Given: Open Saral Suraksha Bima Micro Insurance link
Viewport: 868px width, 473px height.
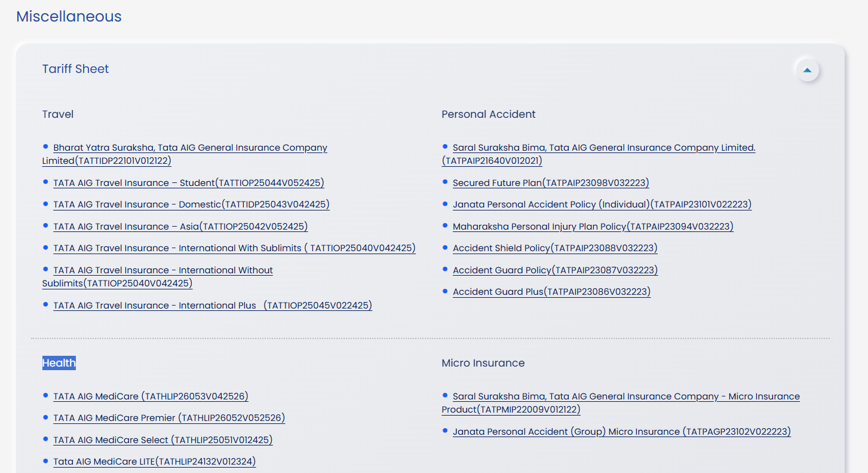Looking at the screenshot, I should point(625,396).
